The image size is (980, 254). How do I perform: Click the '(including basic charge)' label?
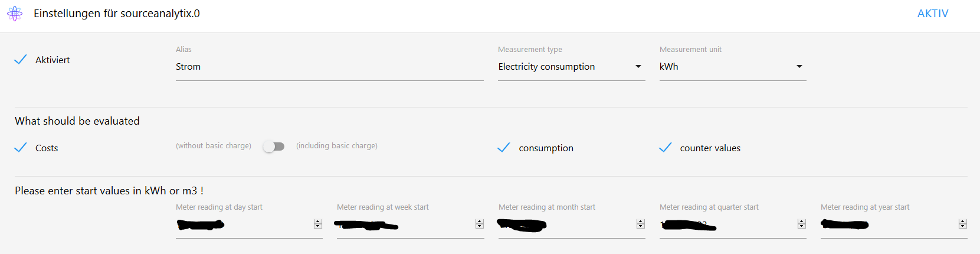click(337, 146)
